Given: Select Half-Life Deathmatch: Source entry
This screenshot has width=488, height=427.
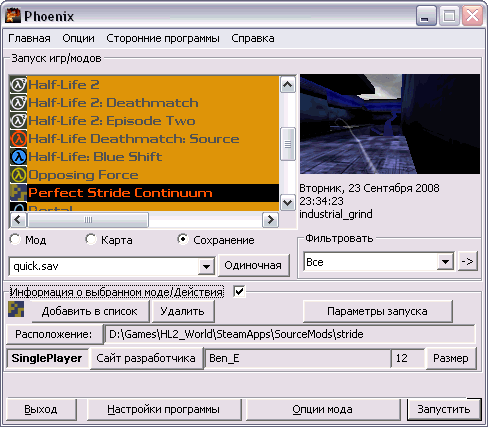Looking at the screenshot, I should click(x=144, y=139).
